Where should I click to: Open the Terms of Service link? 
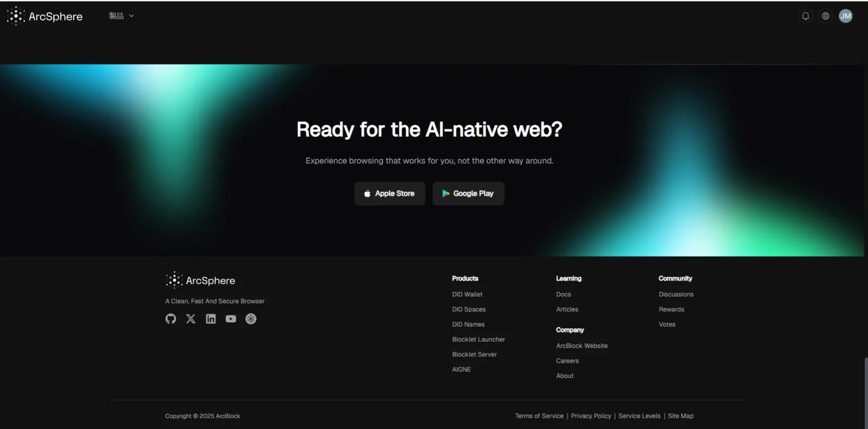pos(539,416)
